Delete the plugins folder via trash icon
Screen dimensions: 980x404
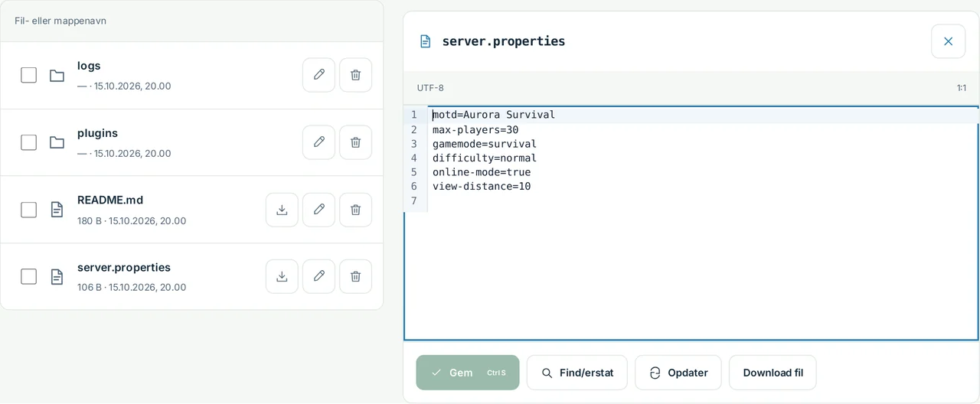355,142
